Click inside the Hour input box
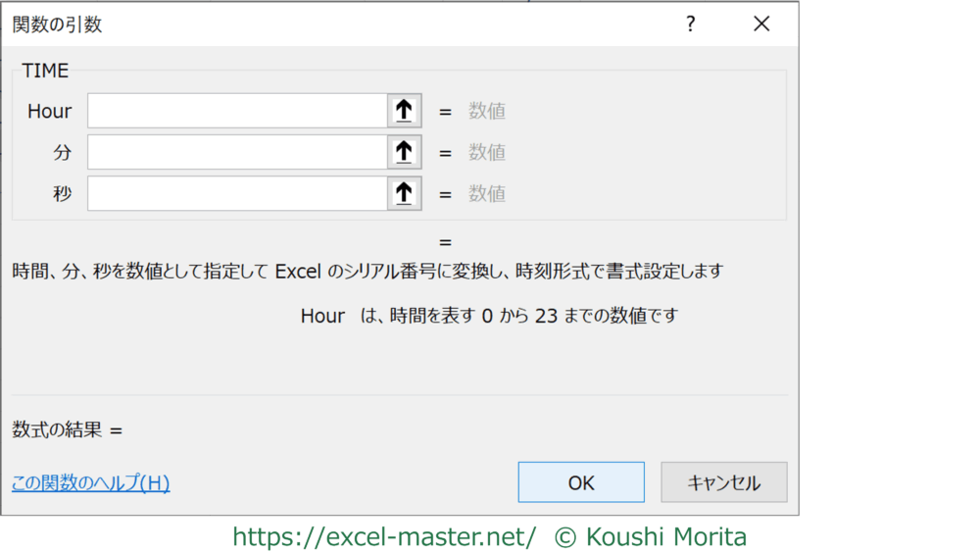This screenshot has height=552, width=980. pos(237,111)
